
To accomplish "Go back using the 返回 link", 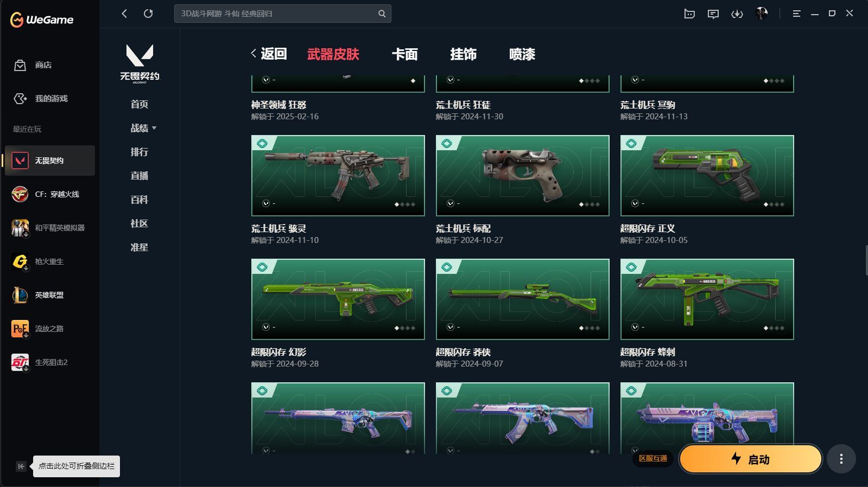I will point(269,54).
